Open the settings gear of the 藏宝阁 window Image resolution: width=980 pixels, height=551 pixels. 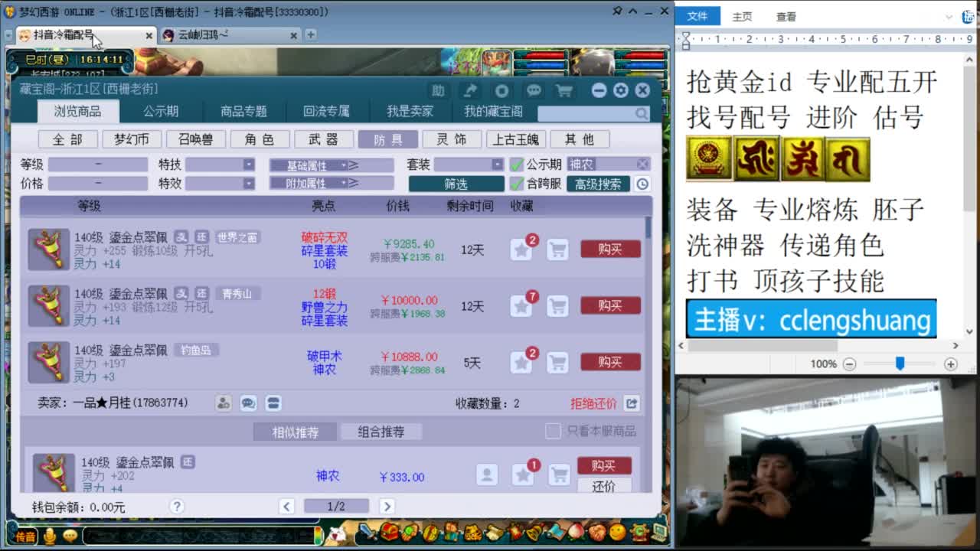(620, 90)
